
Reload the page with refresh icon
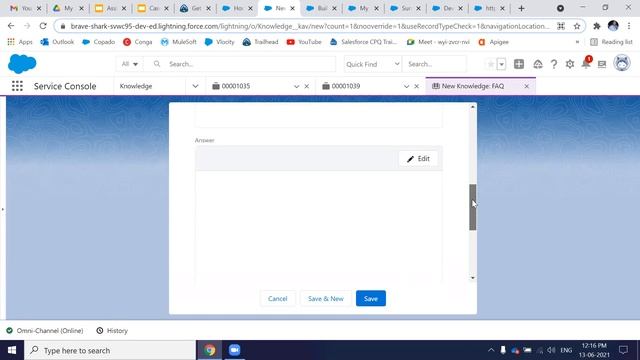43,26
